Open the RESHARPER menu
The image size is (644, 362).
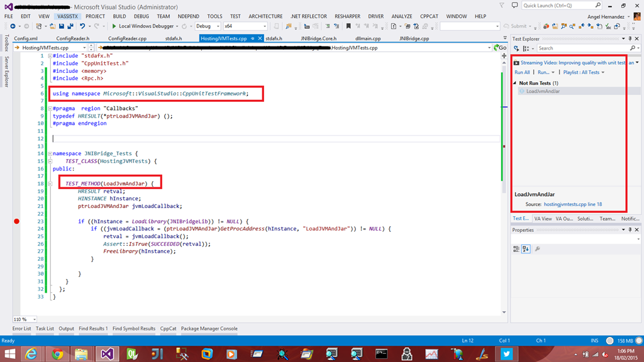click(x=347, y=16)
